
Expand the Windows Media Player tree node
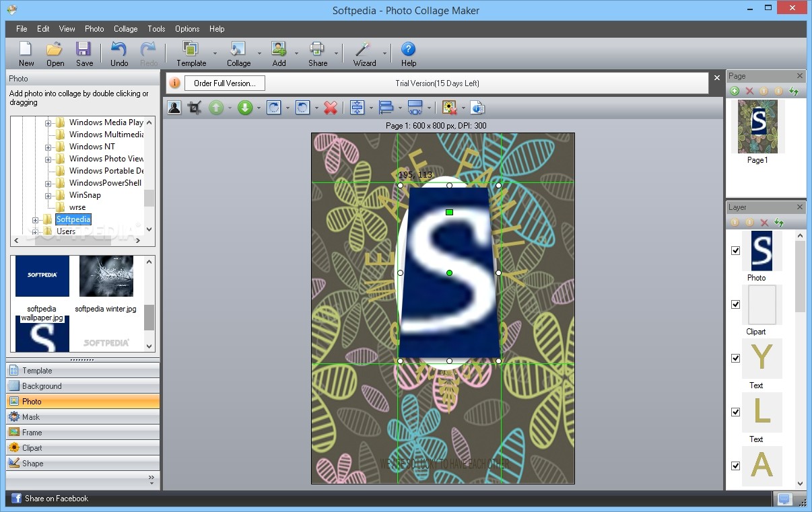point(48,123)
